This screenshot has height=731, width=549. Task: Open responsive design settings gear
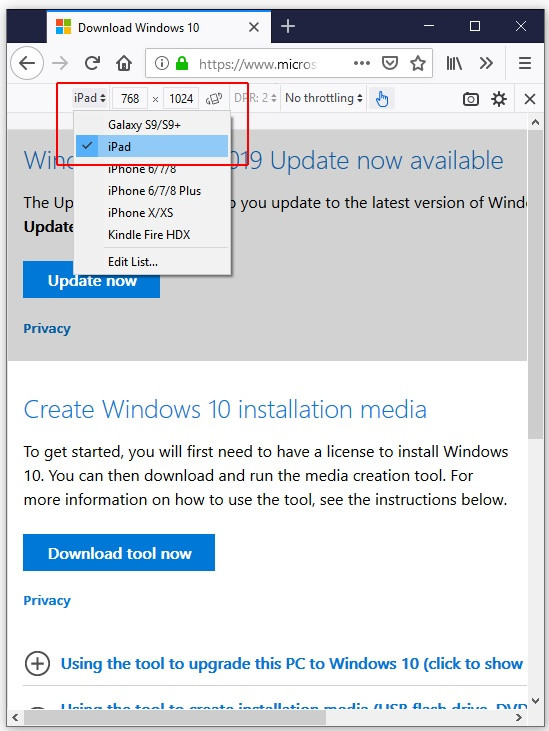[499, 99]
